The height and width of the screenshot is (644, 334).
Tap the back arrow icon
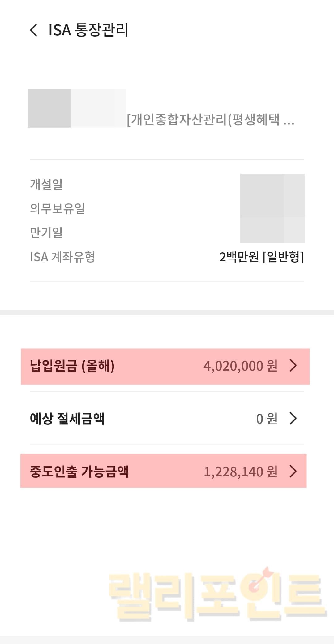point(33,30)
